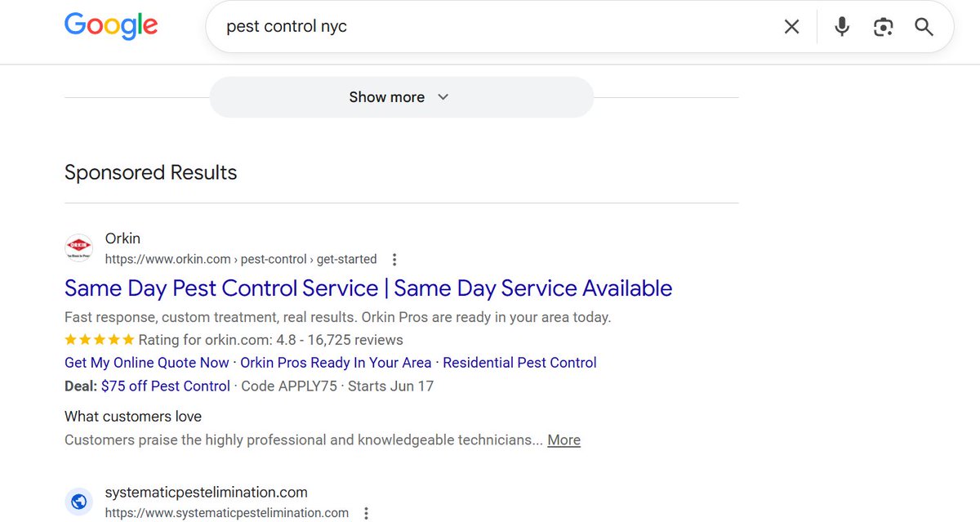Expand results with Show more button

(401, 97)
